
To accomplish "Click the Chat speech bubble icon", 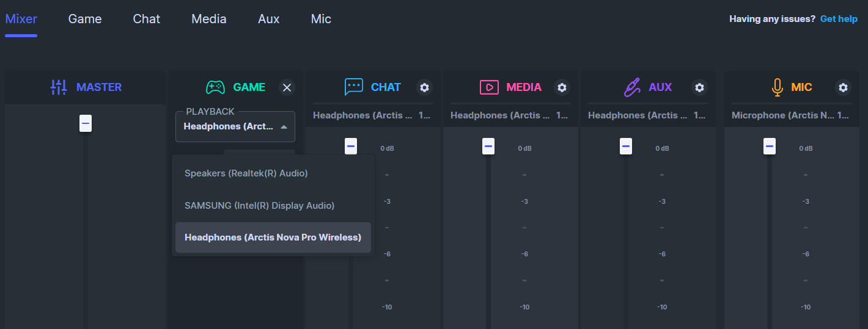I will 354,87.
